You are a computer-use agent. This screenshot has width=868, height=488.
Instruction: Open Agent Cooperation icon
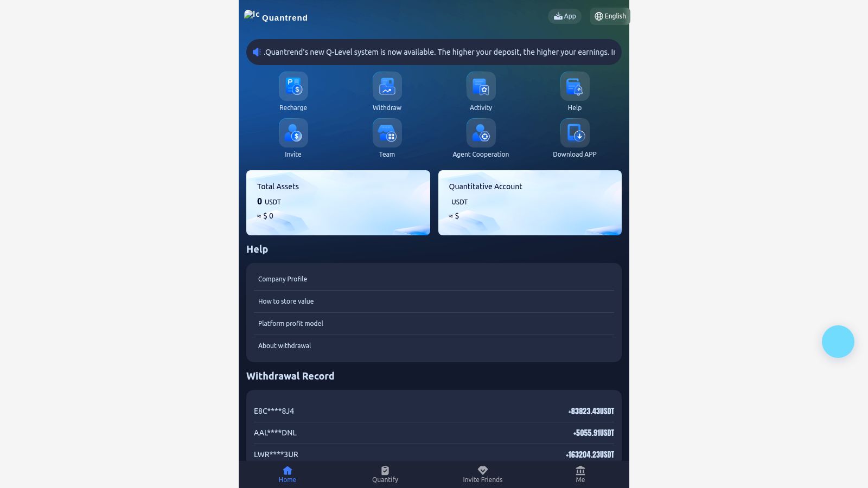481,133
